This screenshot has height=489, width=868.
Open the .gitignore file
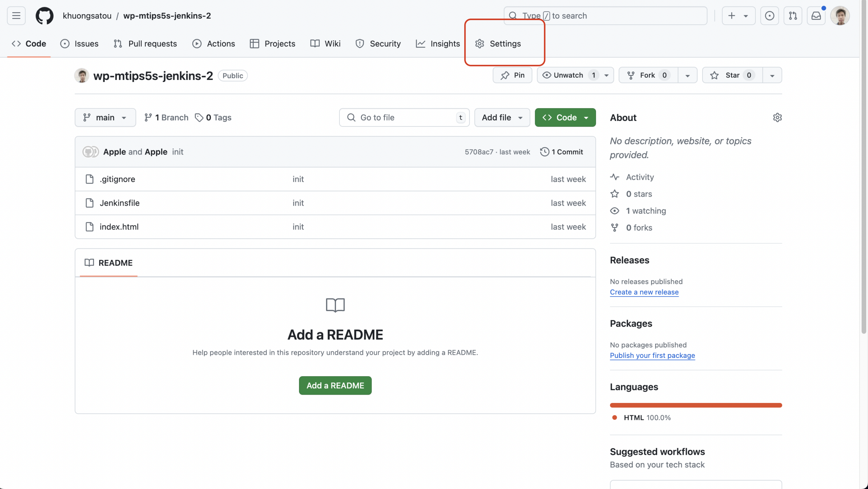coord(117,179)
